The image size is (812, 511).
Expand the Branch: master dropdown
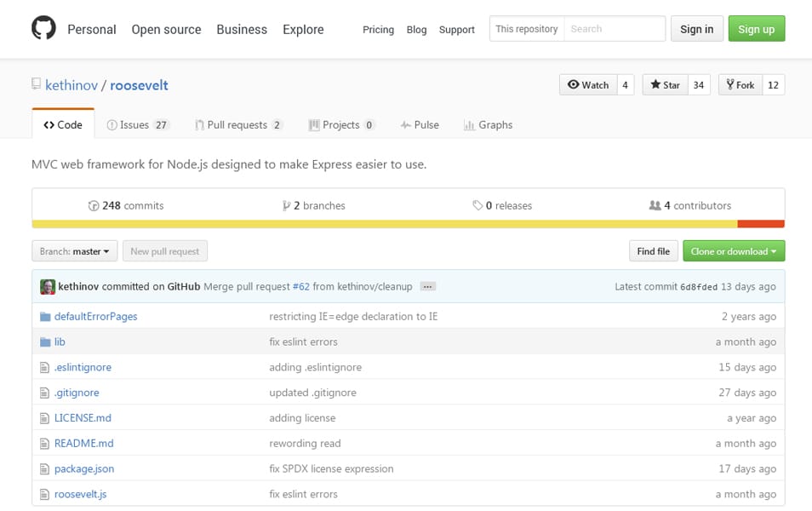click(x=75, y=251)
